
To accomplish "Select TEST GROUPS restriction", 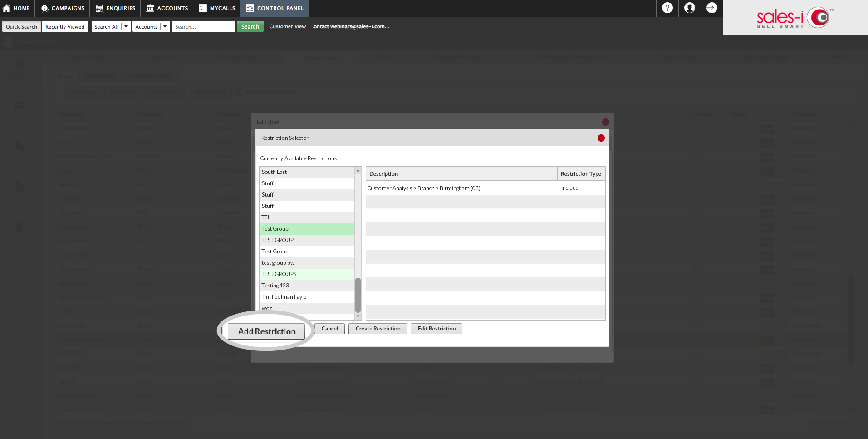I will (307, 274).
